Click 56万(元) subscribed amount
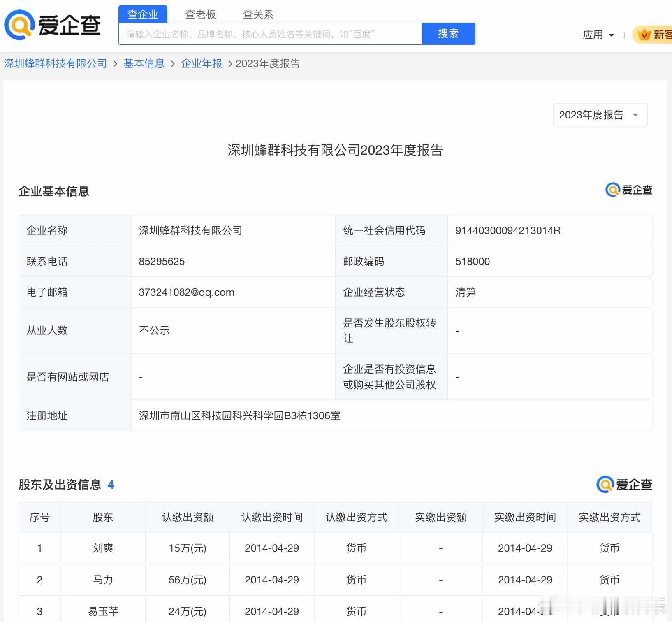 [188, 580]
